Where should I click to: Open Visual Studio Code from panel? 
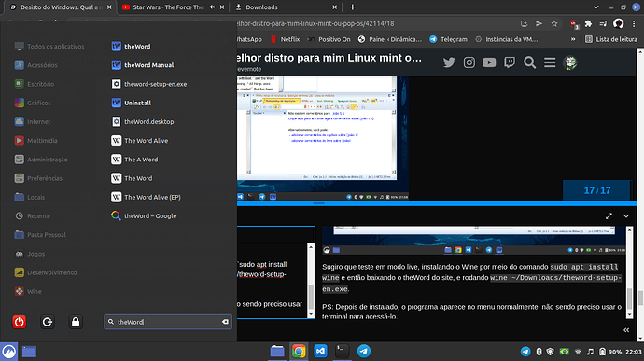pos(320,351)
